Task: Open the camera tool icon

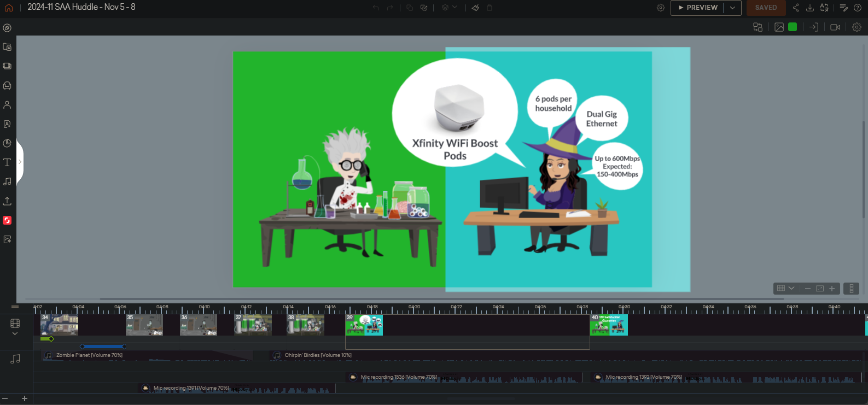Action: (835, 27)
